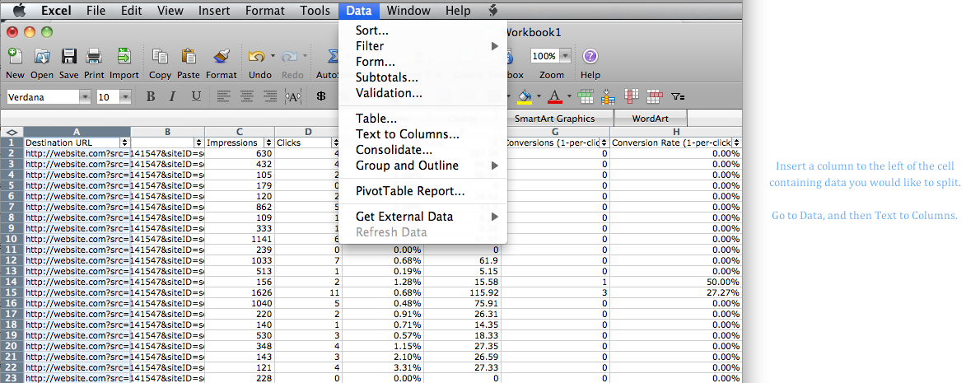The height and width of the screenshot is (383, 980).
Task: Open filter dropdown for column B header
Action: (198, 142)
